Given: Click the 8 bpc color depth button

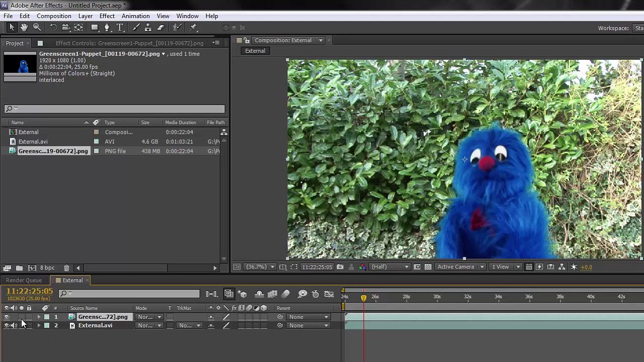Looking at the screenshot, I should click(x=47, y=268).
